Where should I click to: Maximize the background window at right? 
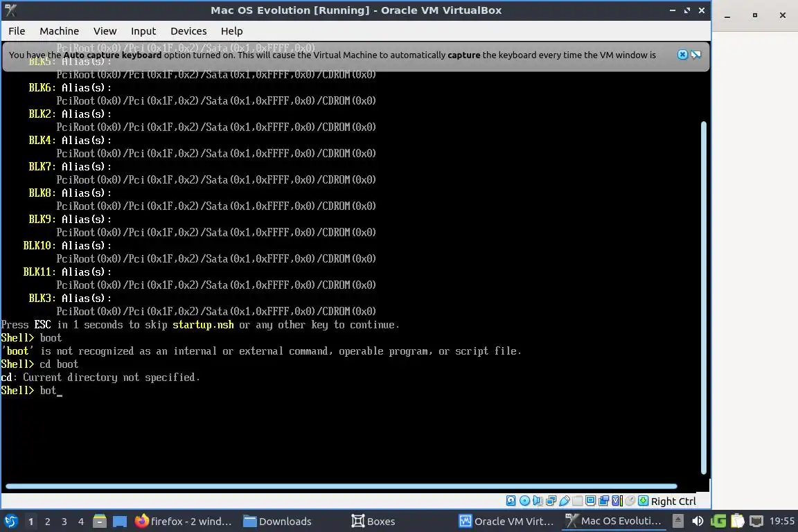(x=755, y=15)
